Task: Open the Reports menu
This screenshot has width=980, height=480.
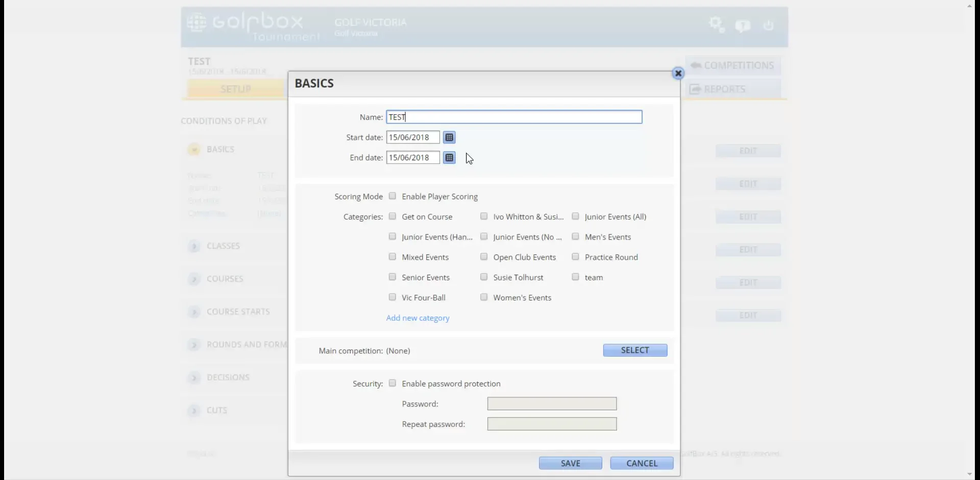Action: (732, 89)
